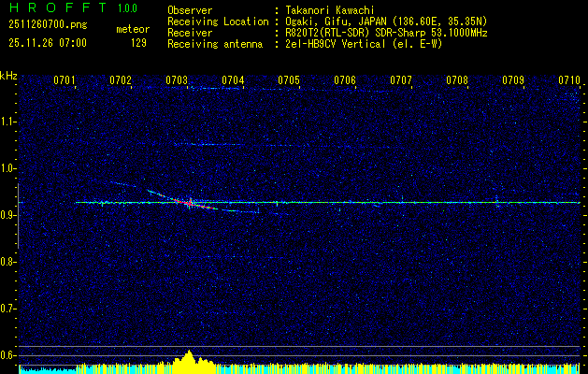Select the 1.0 frequency axis label
588x374 pixels.
(8, 168)
